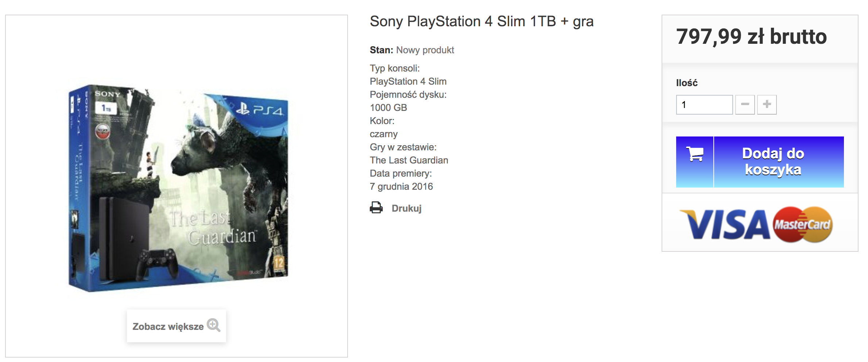This screenshot has height=362, width=868.
Task: Click the Sony PlayStation 4 Slim title
Action: coord(481,22)
